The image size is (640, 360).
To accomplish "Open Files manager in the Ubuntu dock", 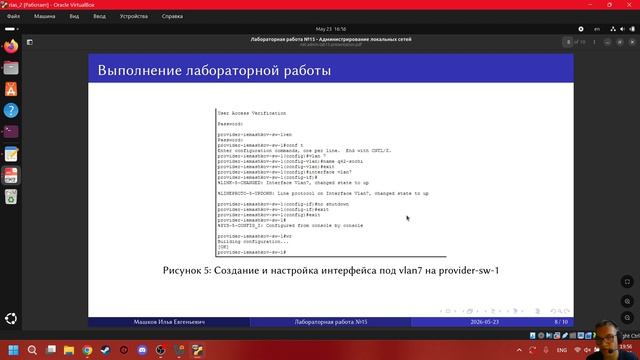I will pos(11,68).
